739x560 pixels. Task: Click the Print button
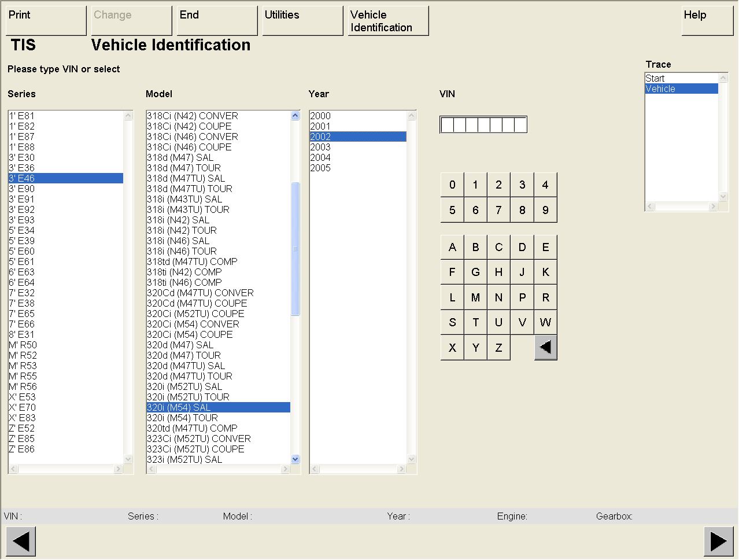(46, 21)
